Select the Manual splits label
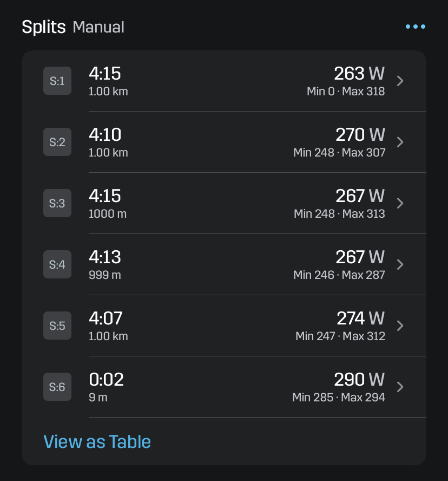Screen dimensions: 448x481 click(98, 27)
